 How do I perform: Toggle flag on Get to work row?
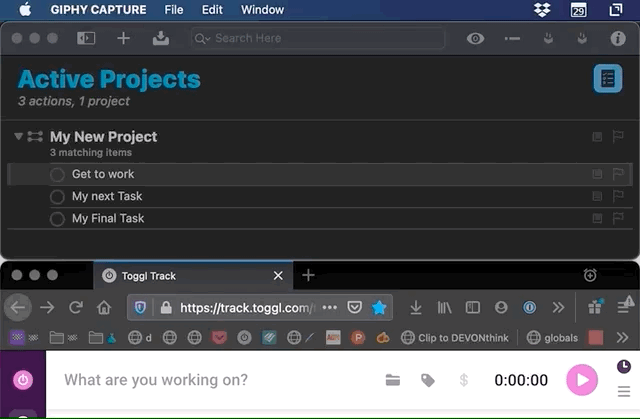click(618, 174)
